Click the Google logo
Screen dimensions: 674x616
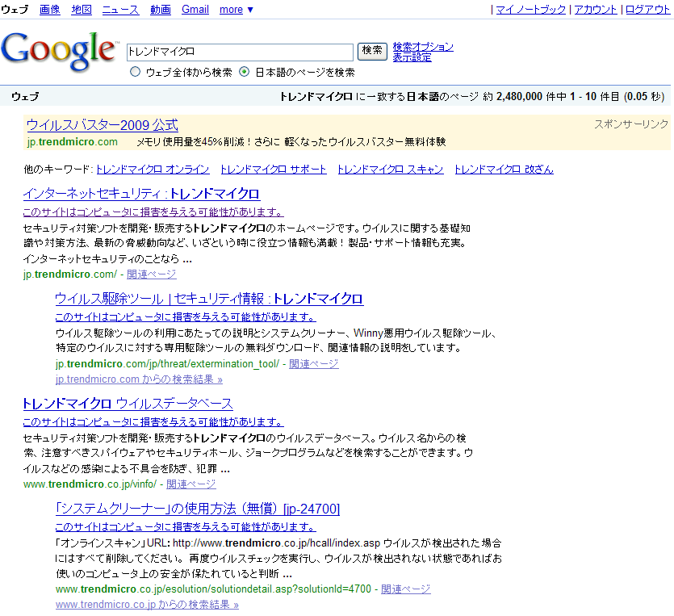[59, 51]
